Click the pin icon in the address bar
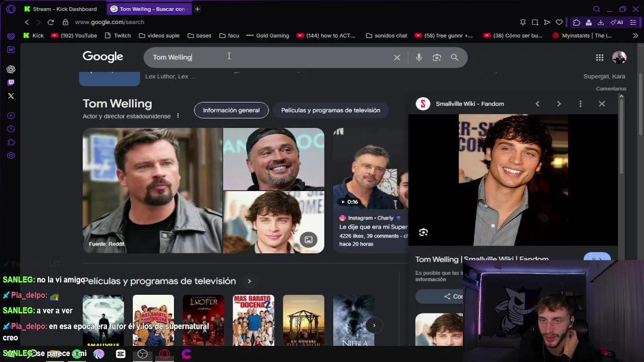Viewport: 644px width, 362px height. click(x=523, y=22)
